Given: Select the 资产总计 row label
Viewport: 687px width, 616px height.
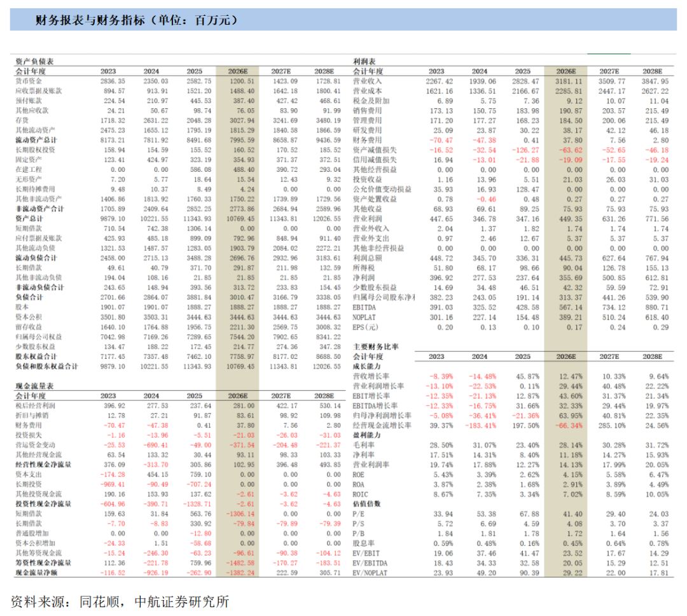Looking at the screenshot, I should pyautogui.click(x=29, y=218).
